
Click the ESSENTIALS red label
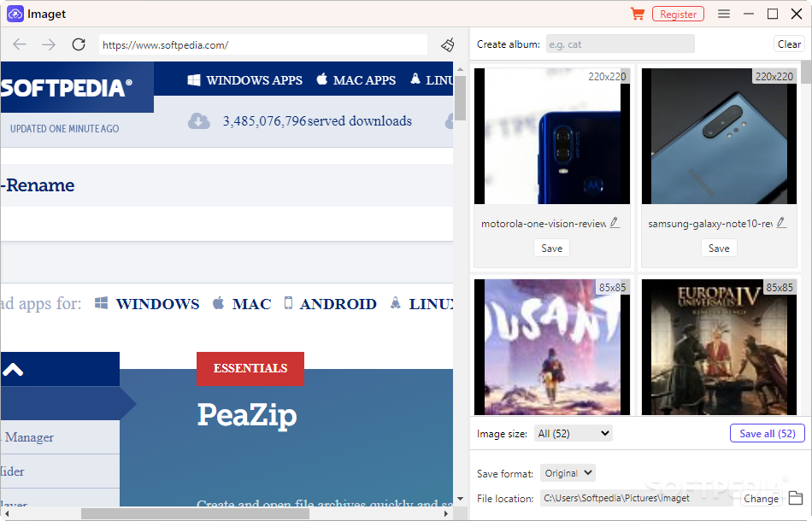tap(250, 368)
